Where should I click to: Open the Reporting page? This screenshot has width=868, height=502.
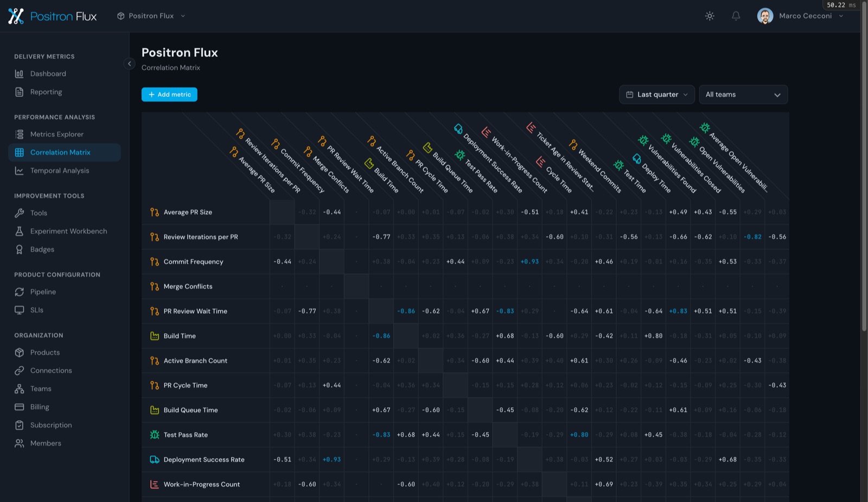(65, 92)
